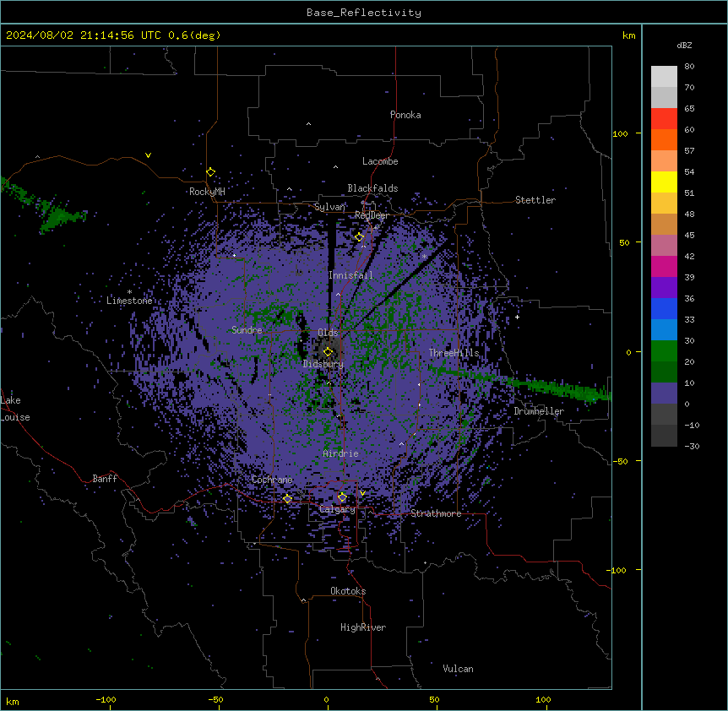Click the 80 value on dBZ legend
The image size is (728, 711).
[689, 67]
